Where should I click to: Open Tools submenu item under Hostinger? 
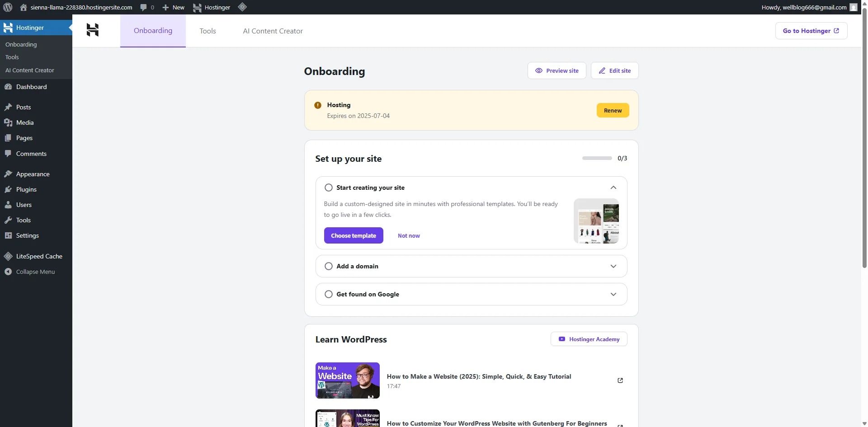[x=12, y=57]
